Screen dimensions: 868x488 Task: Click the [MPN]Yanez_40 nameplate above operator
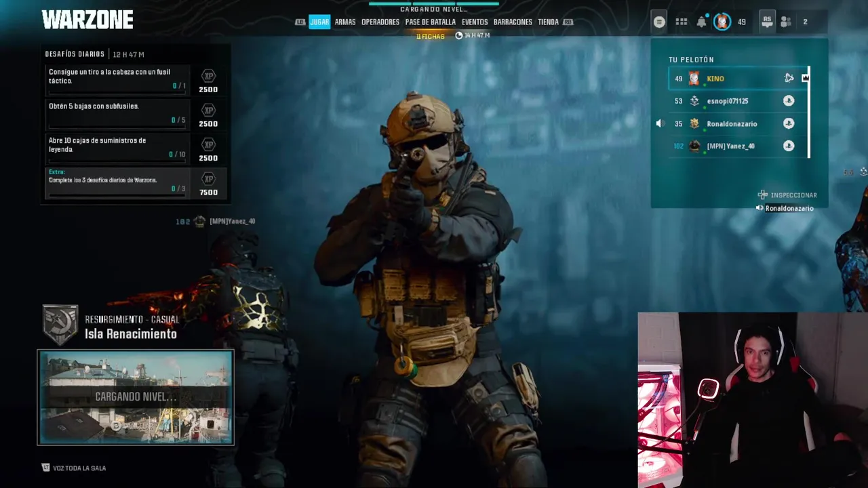coord(216,222)
